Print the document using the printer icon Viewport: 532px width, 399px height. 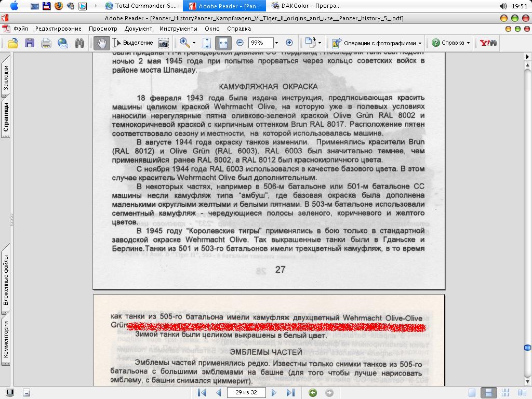coord(46,43)
